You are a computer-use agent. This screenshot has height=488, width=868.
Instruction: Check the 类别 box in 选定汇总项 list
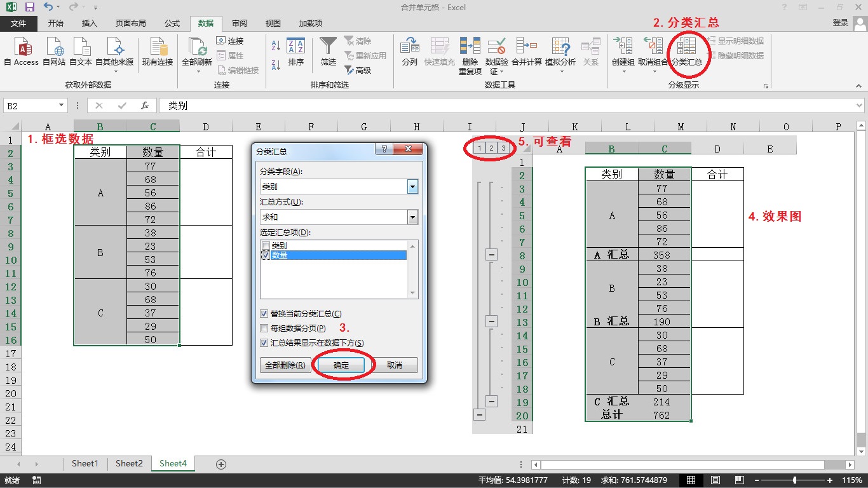pos(266,246)
